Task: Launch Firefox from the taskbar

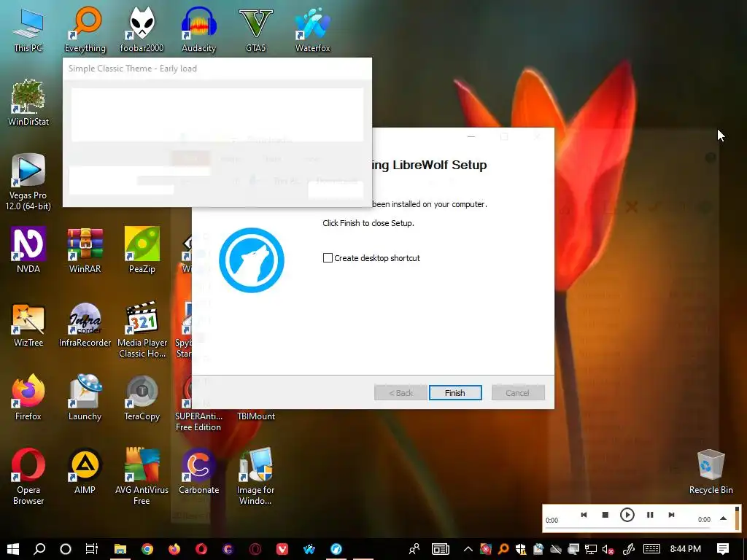Action: (174, 549)
